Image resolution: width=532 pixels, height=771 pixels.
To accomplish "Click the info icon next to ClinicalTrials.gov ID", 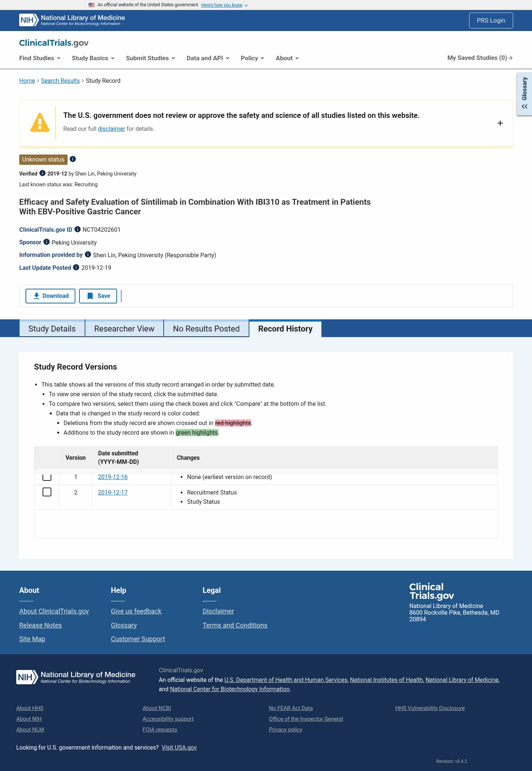I will click(78, 229).
